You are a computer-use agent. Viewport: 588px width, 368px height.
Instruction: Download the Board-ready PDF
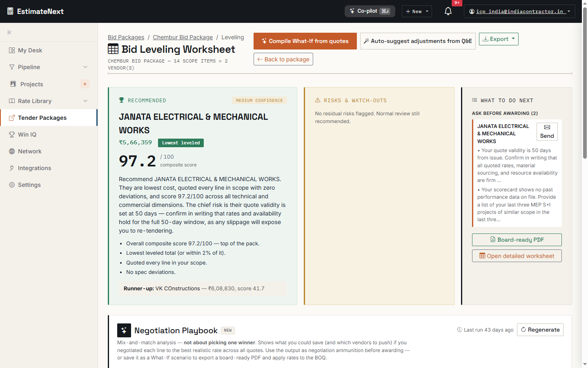tap(517, 240)
